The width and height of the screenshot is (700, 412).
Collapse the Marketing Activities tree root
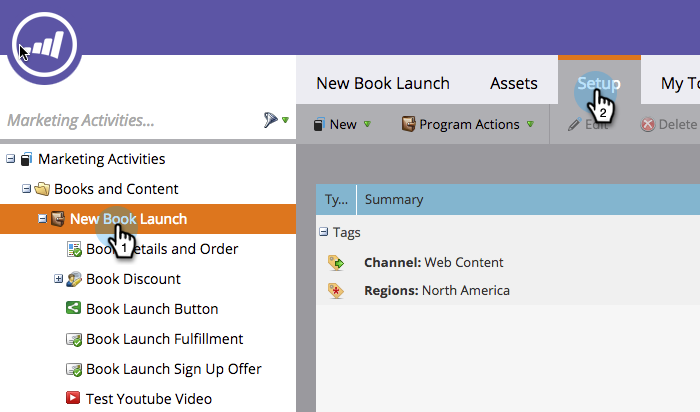(10, 159)
